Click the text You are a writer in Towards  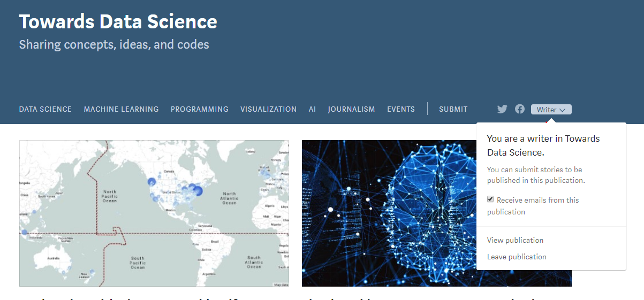point(543,139)
